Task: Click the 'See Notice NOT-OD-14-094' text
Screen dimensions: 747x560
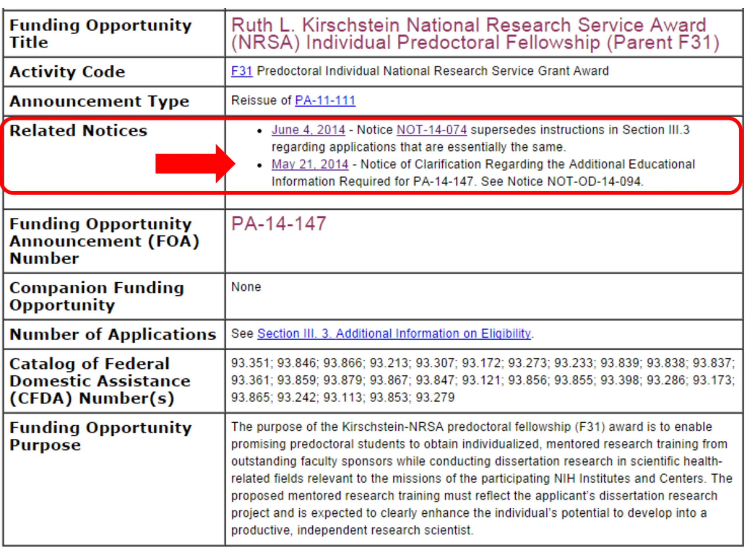Action: coord(562,182)
